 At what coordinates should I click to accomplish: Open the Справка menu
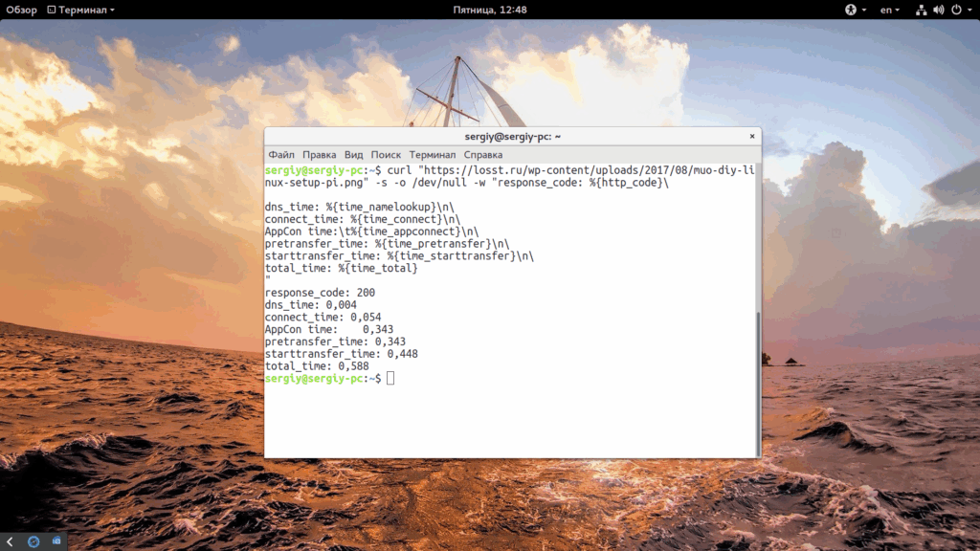tap(483, 154)
